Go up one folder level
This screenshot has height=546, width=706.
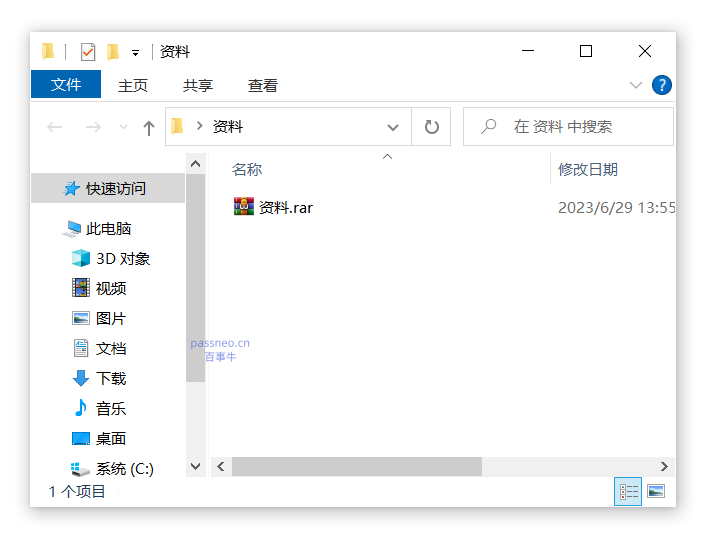149,128
